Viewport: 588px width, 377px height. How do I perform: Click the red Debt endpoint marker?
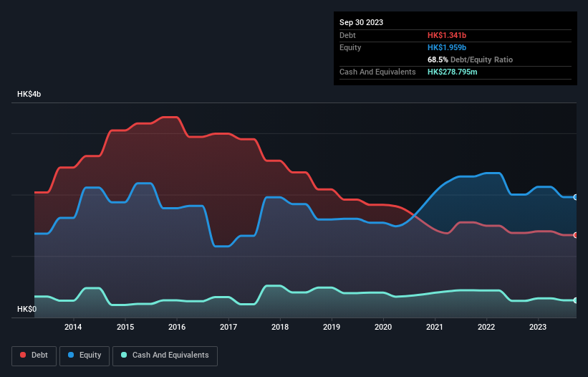pos(576,235)
